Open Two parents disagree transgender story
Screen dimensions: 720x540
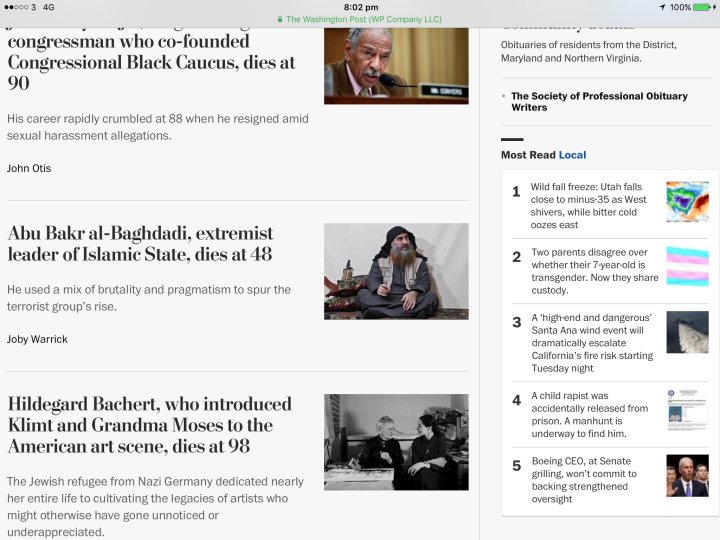(595, 271)
